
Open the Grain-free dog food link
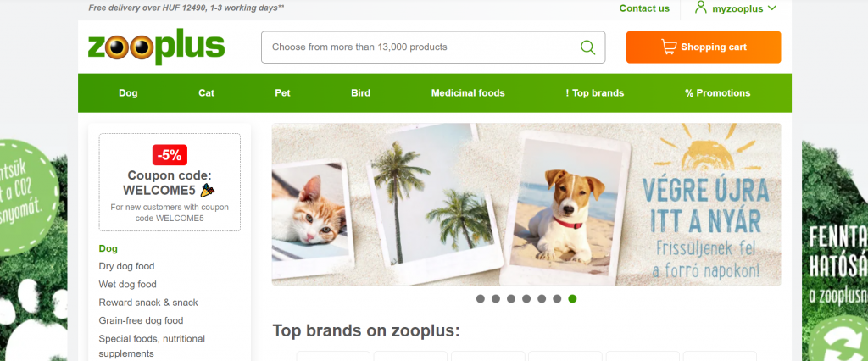click(x=142, y=320)
